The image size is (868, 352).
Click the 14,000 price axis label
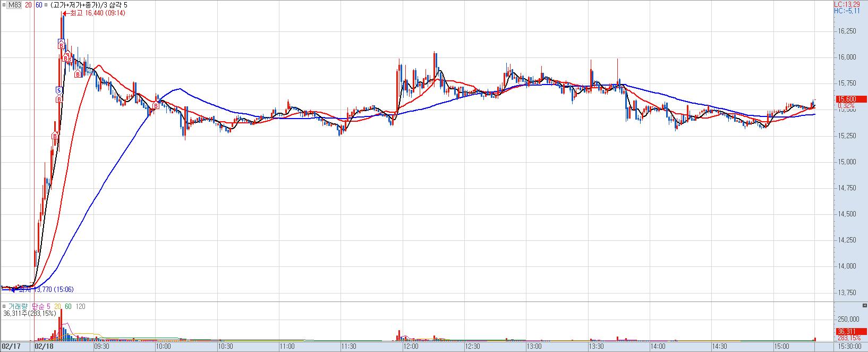point(846,266)
